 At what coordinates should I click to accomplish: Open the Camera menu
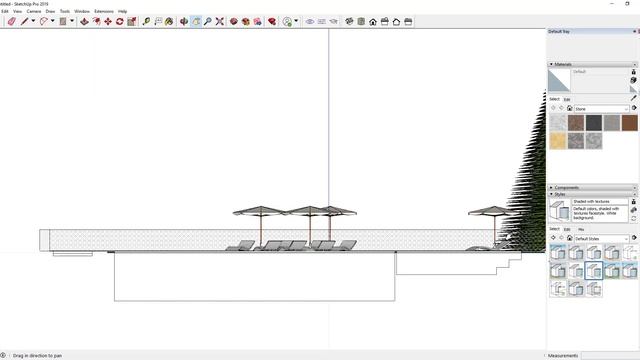[34, 11]
